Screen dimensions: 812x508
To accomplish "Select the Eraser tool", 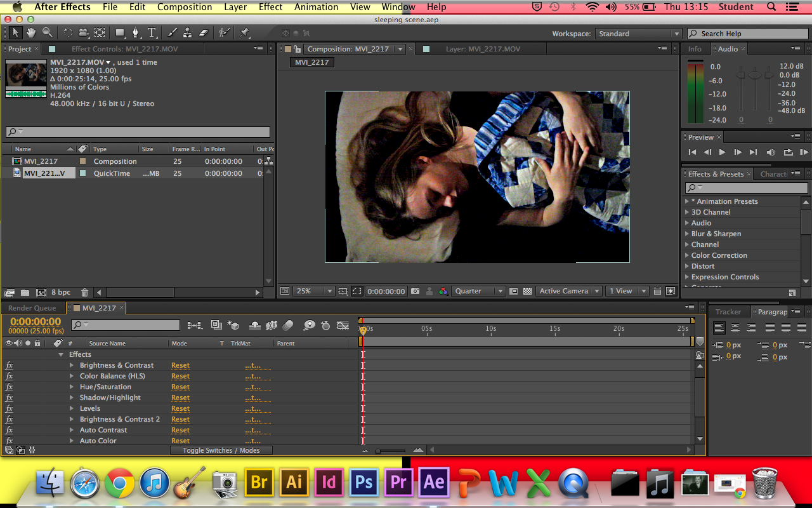I will click(203, 32).
